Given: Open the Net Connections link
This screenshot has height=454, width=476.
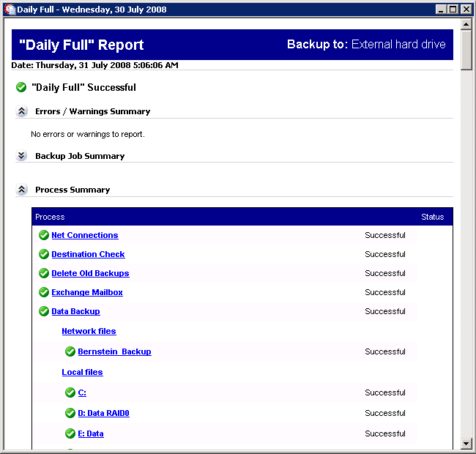Looking at the screenshot, I should click(85, 235).
